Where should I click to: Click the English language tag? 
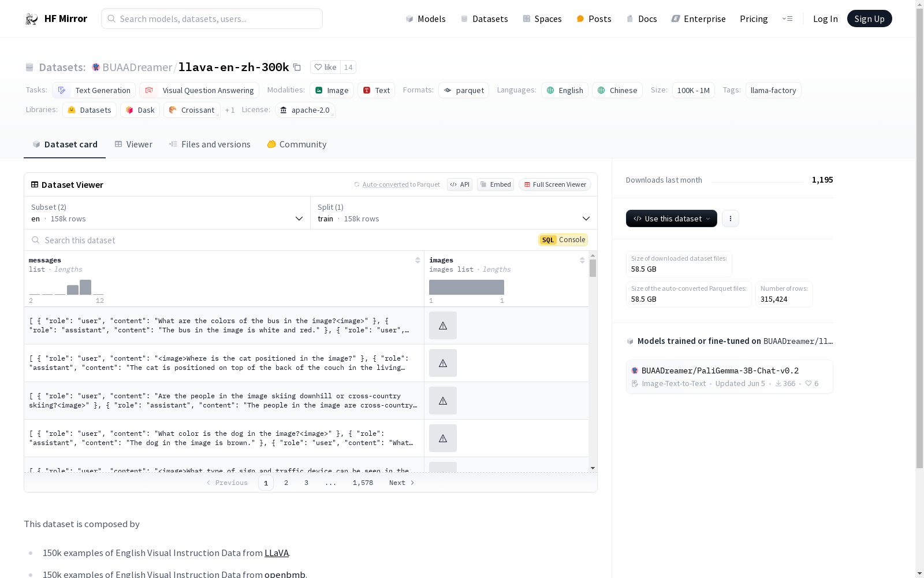pyautogui.click(x=565, y=90)
